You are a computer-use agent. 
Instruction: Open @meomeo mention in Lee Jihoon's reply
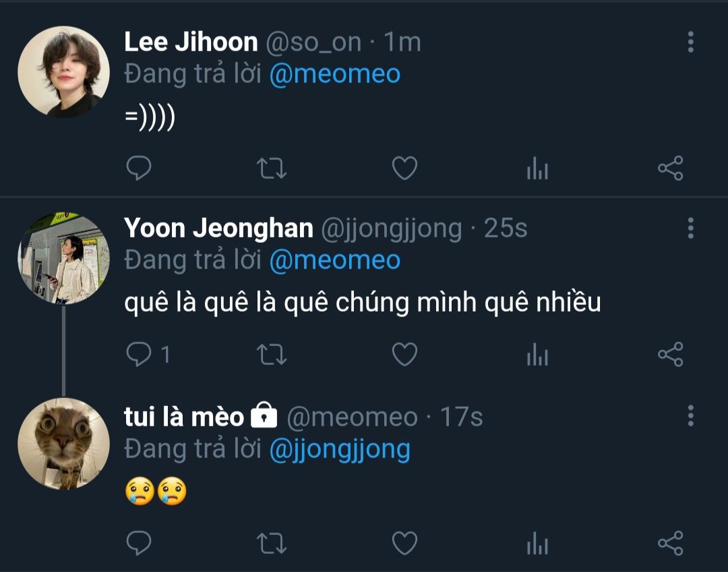tap(334, 74)
